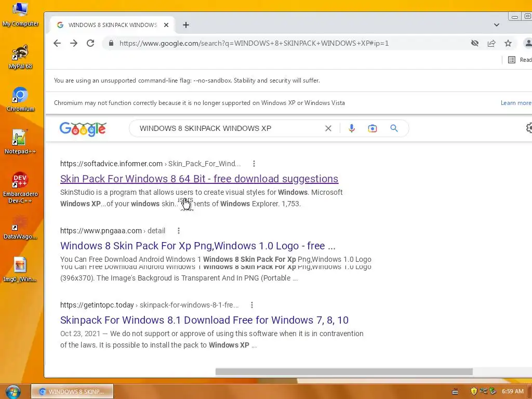This screenshot has width=532, height=399.
Task: Go back to previous page
Action: click(57, 43)
